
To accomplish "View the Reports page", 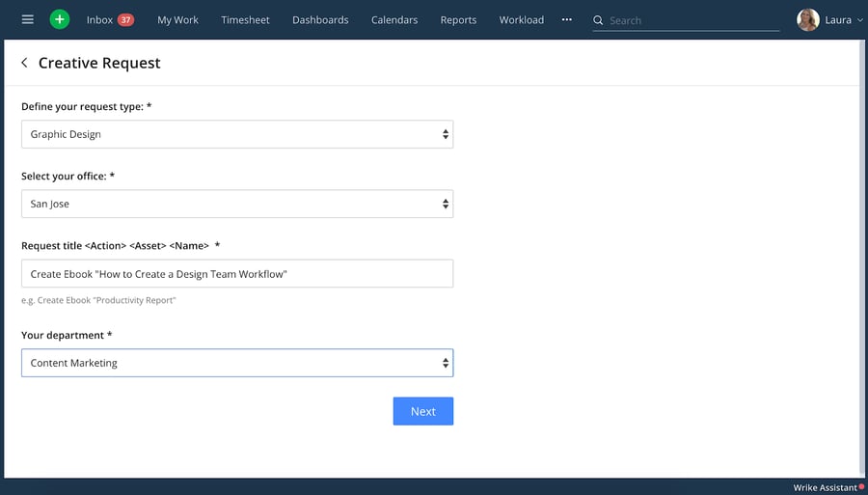I will click(458, 19).
